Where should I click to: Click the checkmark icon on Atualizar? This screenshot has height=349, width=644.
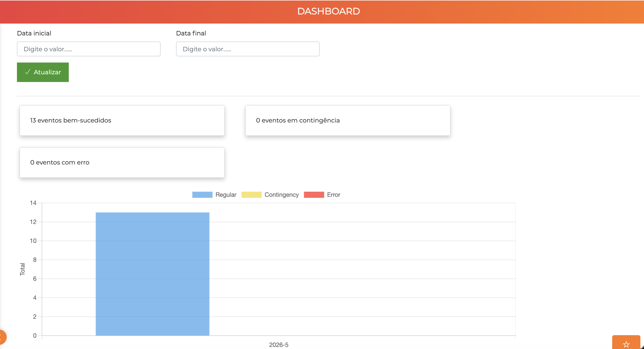pos(28,72)
